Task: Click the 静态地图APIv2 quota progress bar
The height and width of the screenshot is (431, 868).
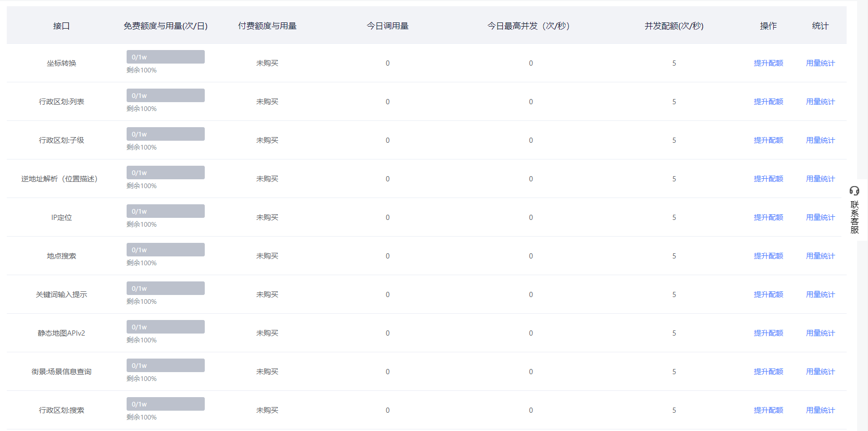Action: coord(166,327)
